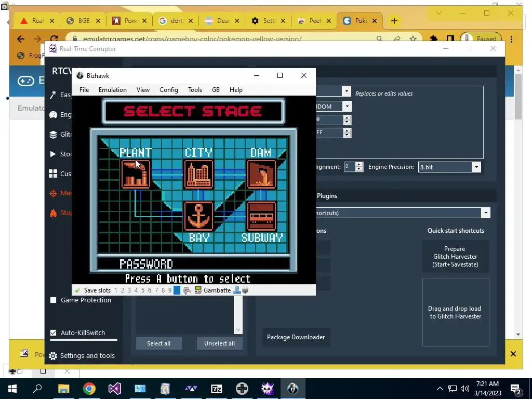Open Visual Studio from the taskbar
This screenshot has height=399, width=532.
coord(115,389)
